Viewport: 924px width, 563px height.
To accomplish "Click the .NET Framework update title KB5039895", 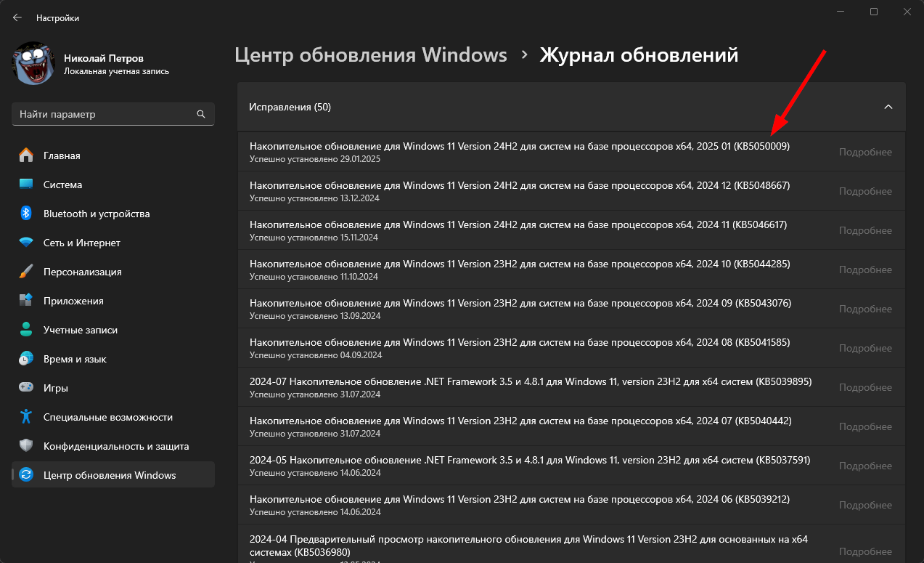I will pyautogui.click(x=531, y=381).
